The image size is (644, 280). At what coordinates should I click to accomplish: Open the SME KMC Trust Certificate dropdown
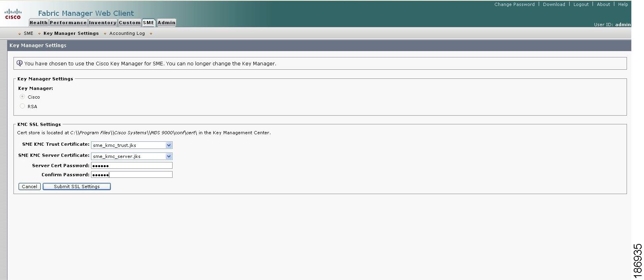point(132,145)
